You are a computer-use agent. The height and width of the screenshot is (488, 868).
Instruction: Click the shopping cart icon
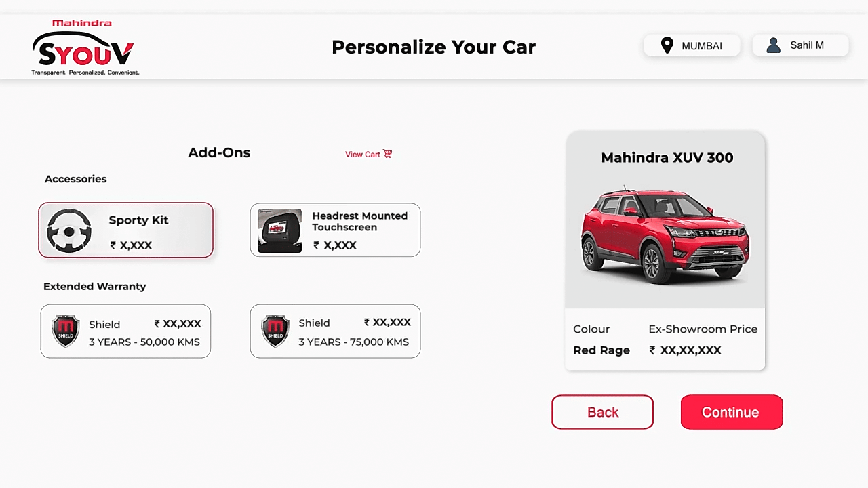pyautogui.click(x=388, y=154)
